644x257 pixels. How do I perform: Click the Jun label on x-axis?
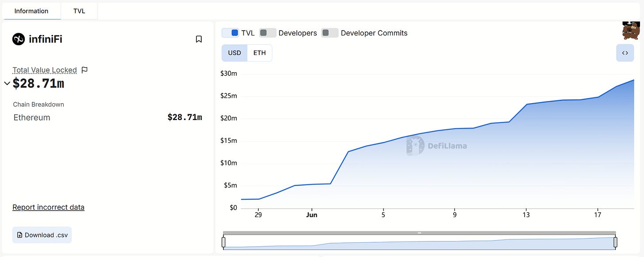(312, 215)
